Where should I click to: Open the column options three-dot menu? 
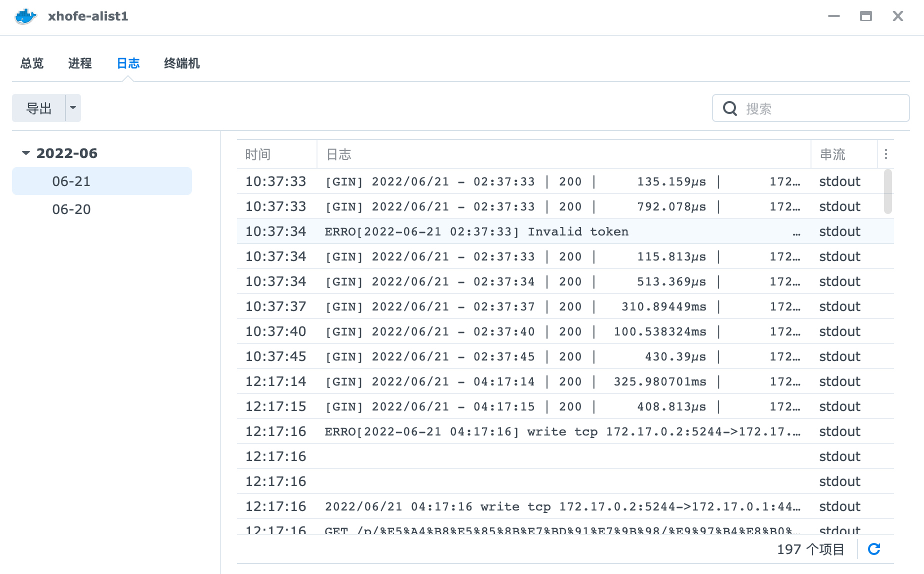pyautogui.click(x=885, y=154)
